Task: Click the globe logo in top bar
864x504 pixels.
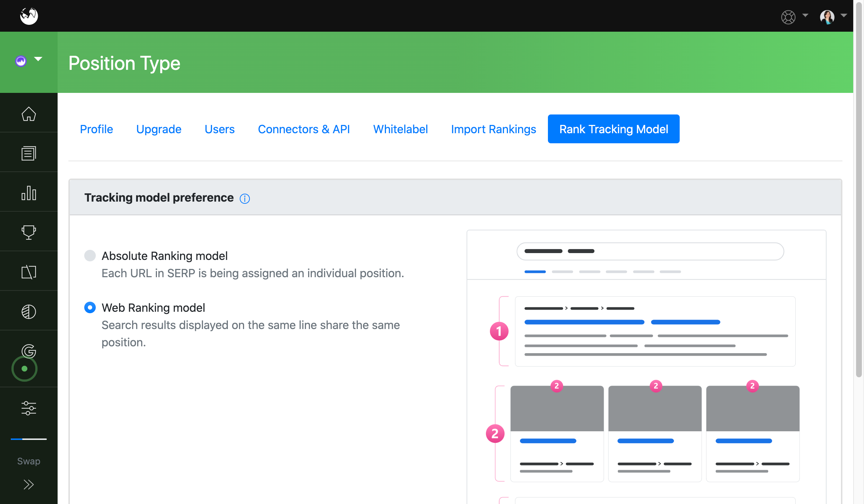Action: coord(29,16)
